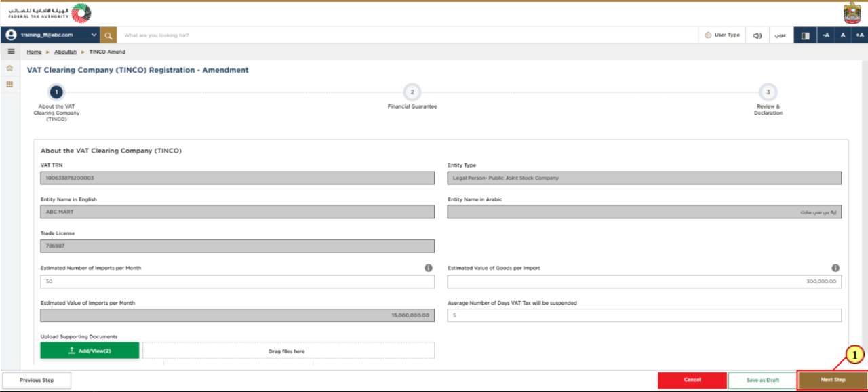Click the user profile avatar icon
This screenshot has width=868, height=392.
(11, 35)
